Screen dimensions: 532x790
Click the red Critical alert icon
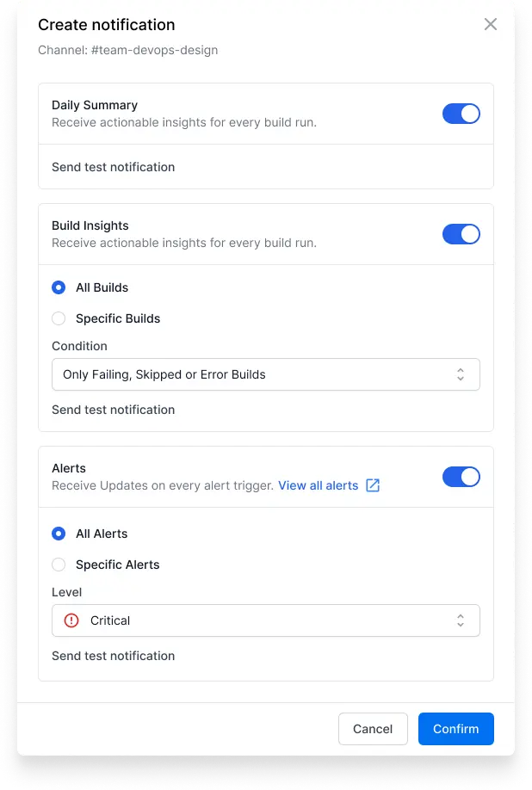pos(71,620)
